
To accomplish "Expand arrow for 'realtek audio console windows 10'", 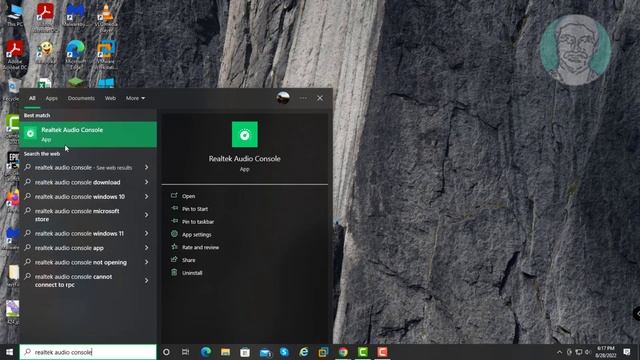I will coord(147,196).
